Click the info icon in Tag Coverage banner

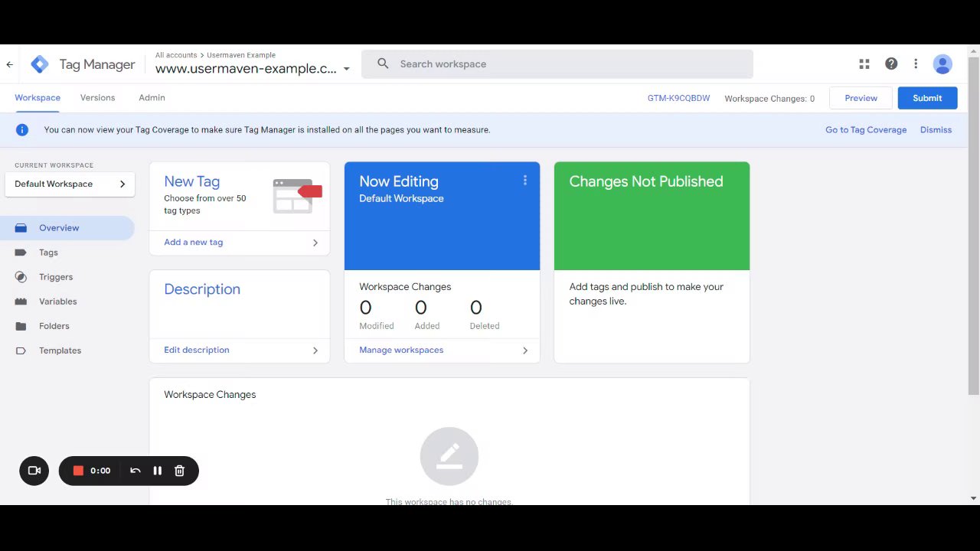click(x=22, y=130)
